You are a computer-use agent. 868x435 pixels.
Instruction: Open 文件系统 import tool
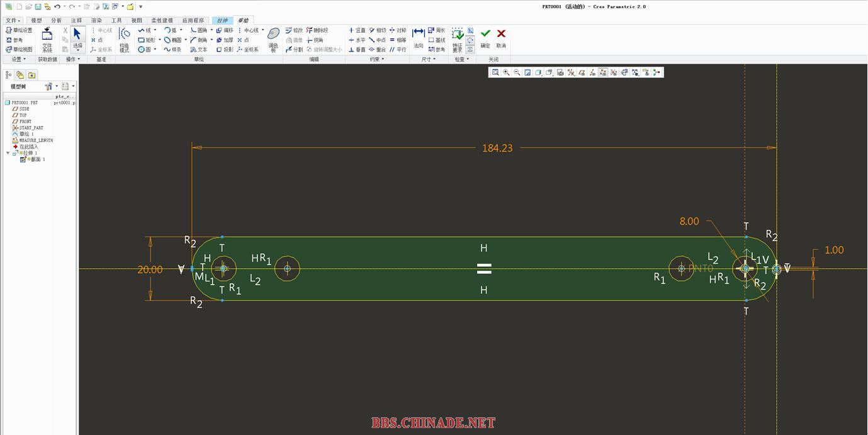tap(47, 39)
